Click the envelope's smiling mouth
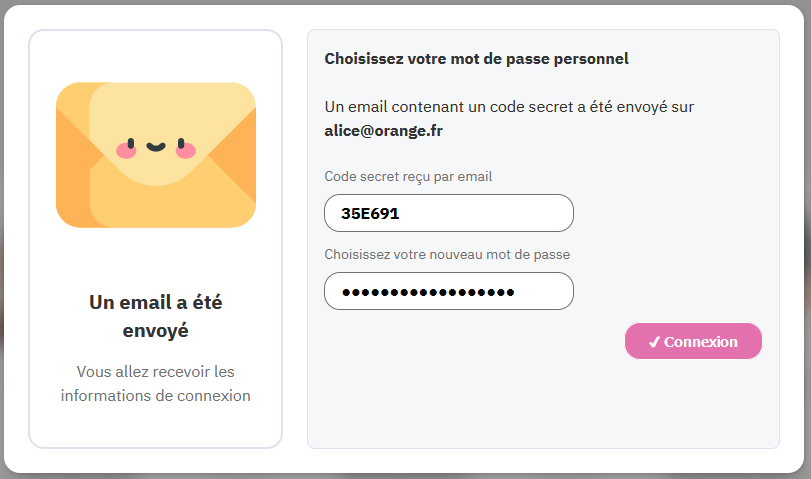The width and height of the screenshot is (811, 479). tap(155, 147)
